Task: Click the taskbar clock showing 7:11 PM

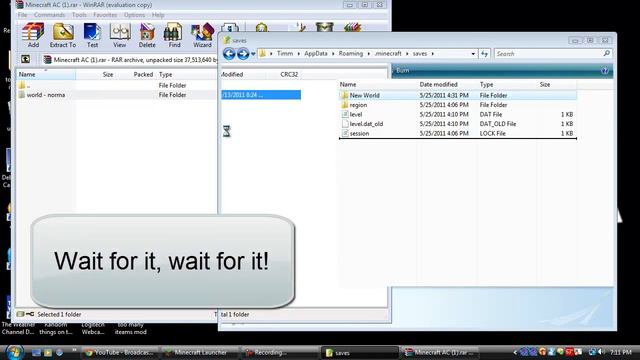Action: tap(621, 352)
